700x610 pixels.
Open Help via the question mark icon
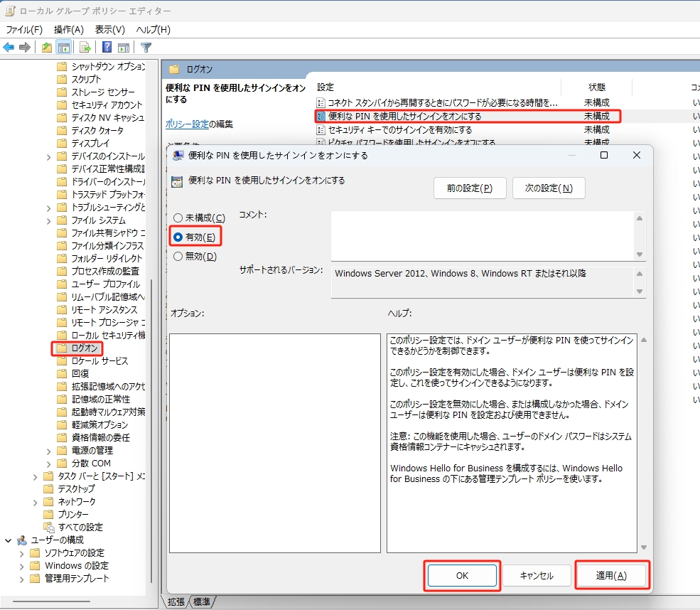pos(107,48)
